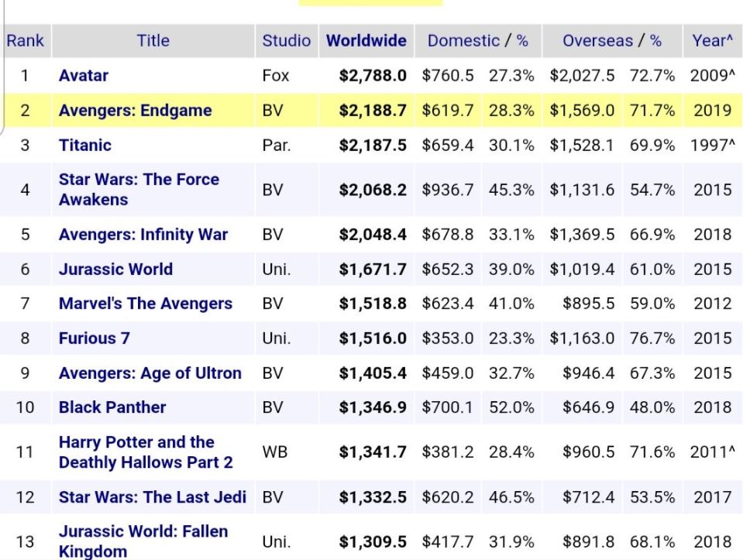
Task: Open the Avatar movie link
Action: 84,76
